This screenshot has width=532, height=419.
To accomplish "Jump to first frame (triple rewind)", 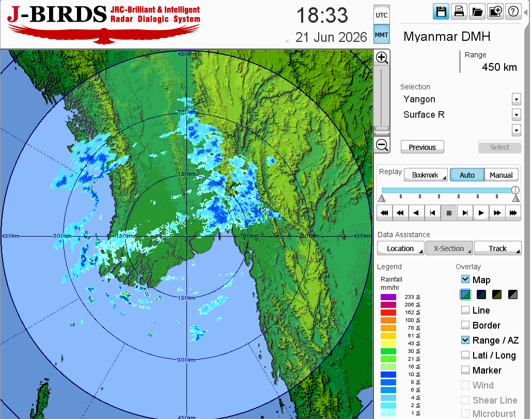I will click(x=384, y=213).
